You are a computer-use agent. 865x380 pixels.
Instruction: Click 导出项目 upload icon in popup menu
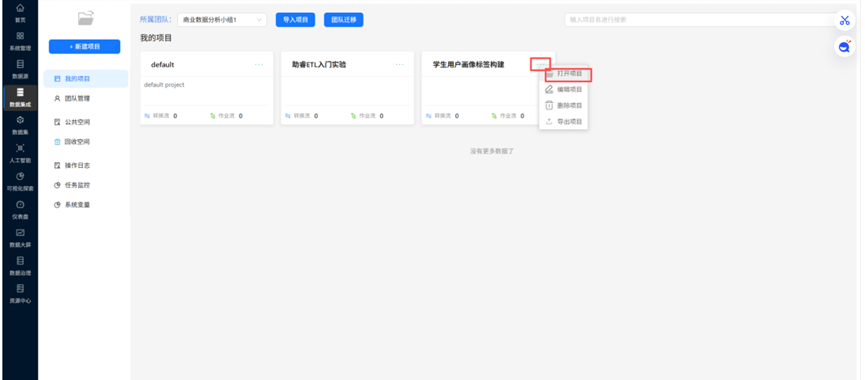(x=549, y=121)
